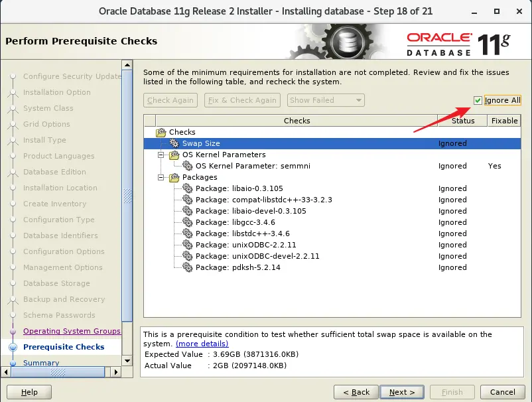Screen dimensions: 532x402
Task: Click the Checks root folder icon
Action: (x=161, y=132)
